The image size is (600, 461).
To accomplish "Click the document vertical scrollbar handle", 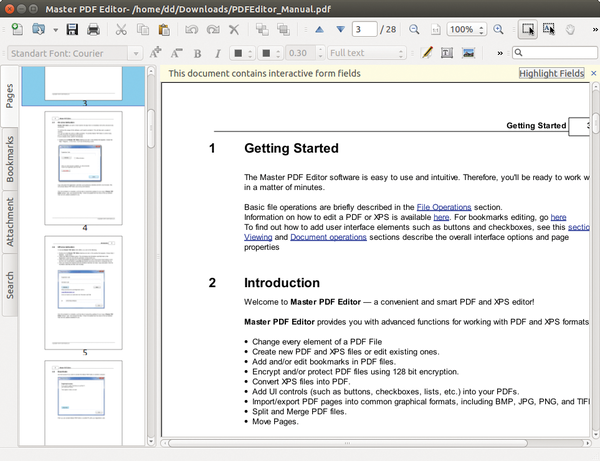I will [595, 123].
